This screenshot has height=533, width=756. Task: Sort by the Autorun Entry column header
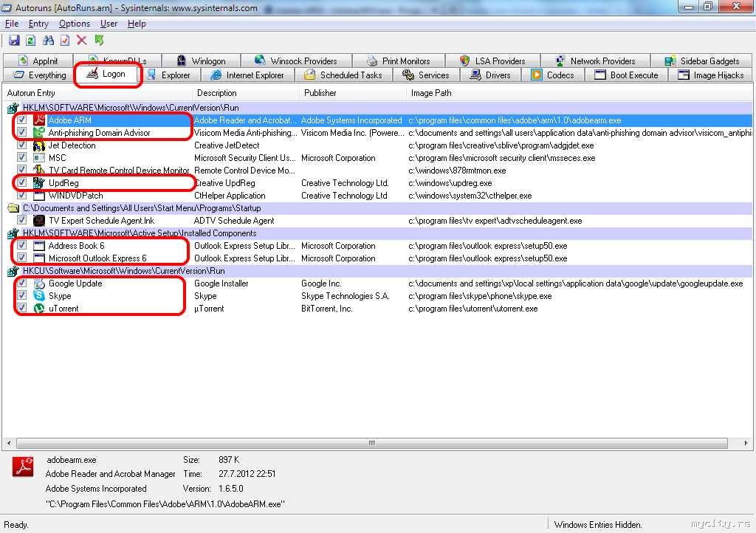[97, 93]
